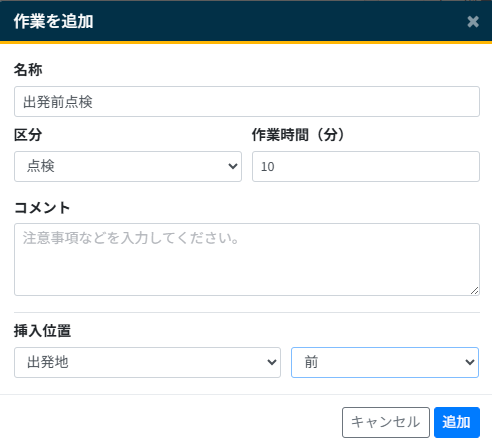This screenshot has height=448, width=492.
Task: Click the 作業時間（分） label
Action: pos(298,135)
